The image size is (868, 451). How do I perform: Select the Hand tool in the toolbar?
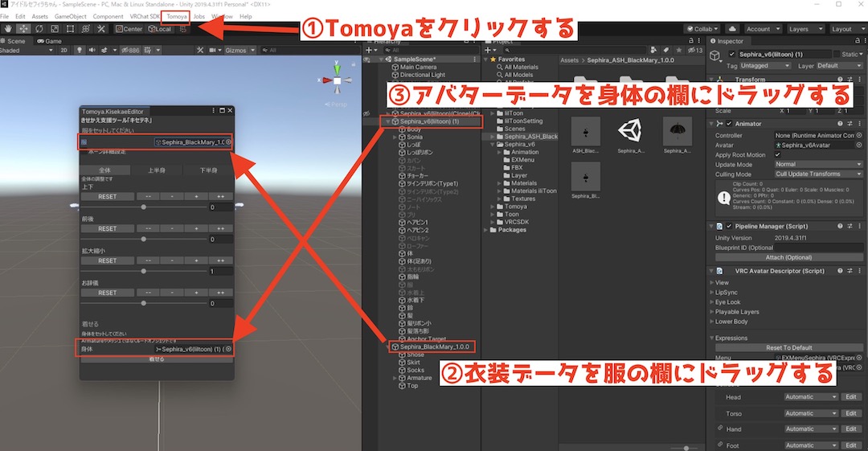click(8, 29)
